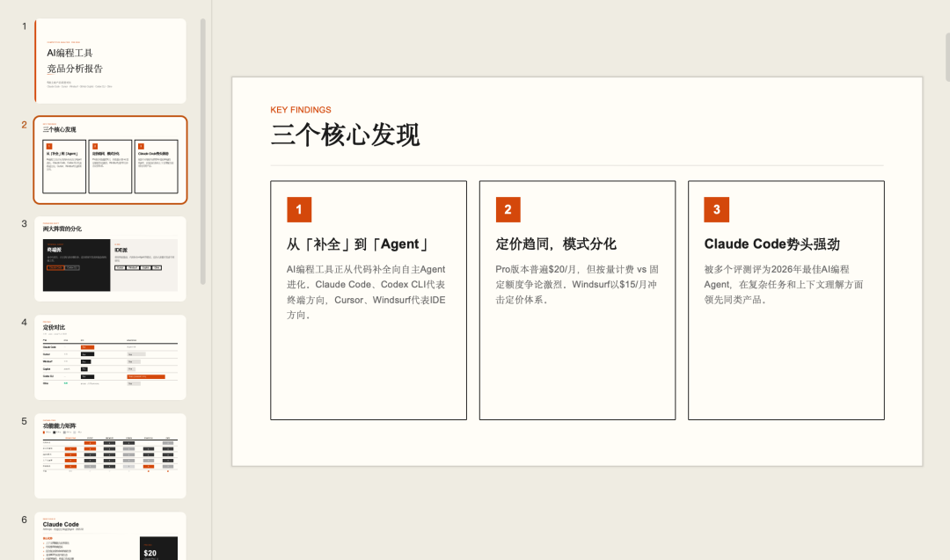This screenshot has height=560, width=950.
Task: Click the $20 price box in slide 6 thumbnail
Action: coord(158,549)
